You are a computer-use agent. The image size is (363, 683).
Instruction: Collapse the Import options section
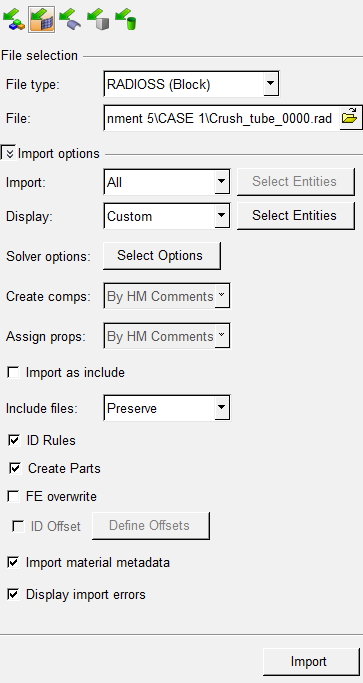[9, 153]
